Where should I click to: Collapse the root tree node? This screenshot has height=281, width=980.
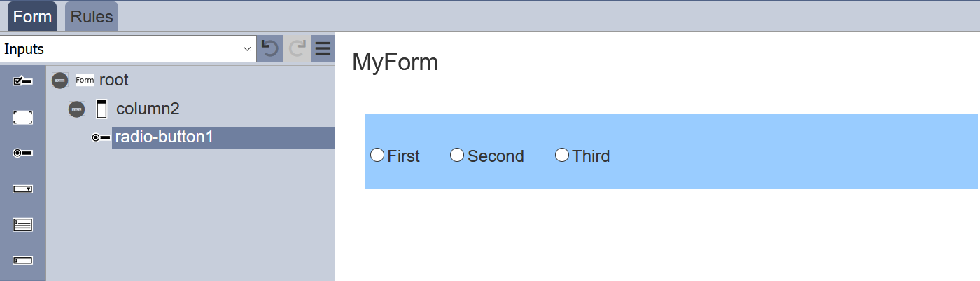tap(60, 81)
